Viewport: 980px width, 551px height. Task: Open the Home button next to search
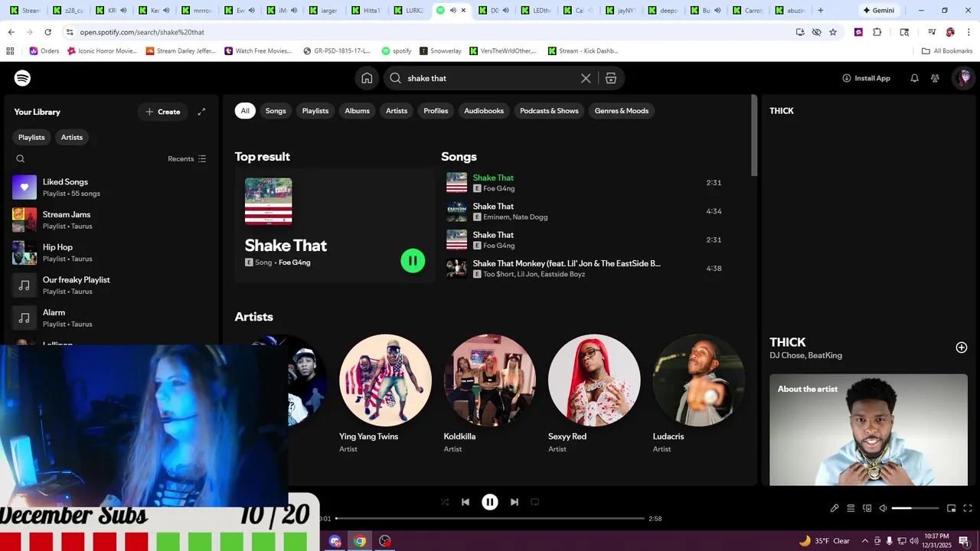coord(367,78)
